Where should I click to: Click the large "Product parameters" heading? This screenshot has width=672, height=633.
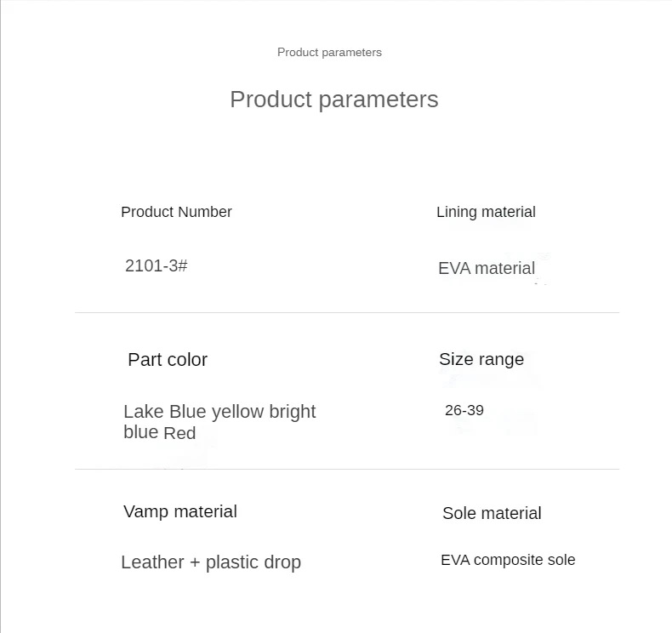(x=333, y=100)
